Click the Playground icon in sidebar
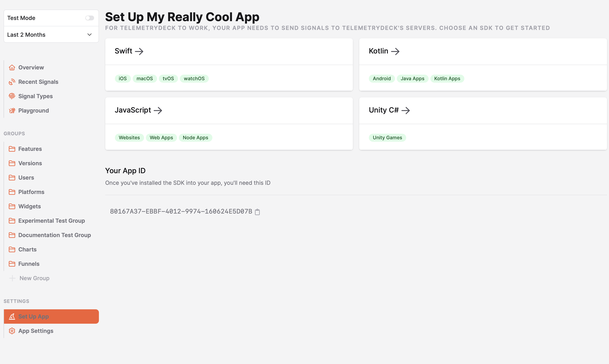 12,111
